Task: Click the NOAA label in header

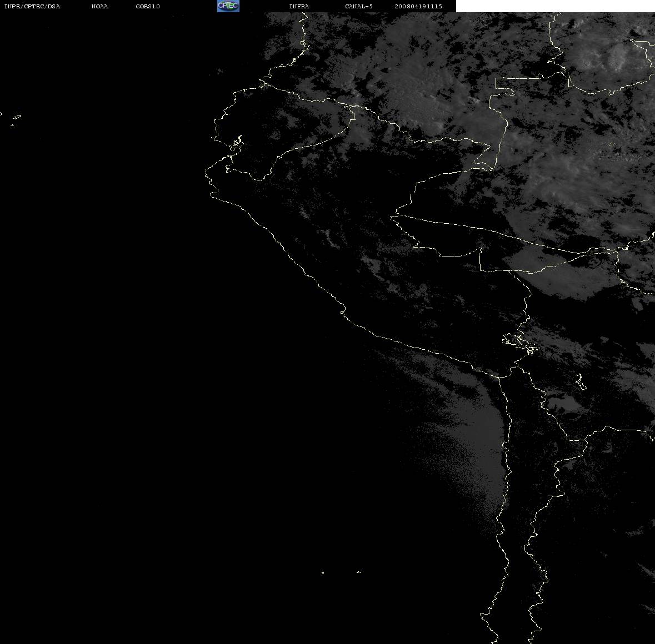Action: click(99, 6)
